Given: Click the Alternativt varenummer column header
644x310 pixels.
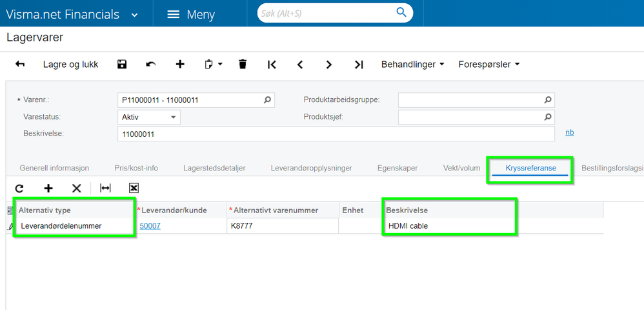Looking at the screenshot, I should (x=276, y=210).
